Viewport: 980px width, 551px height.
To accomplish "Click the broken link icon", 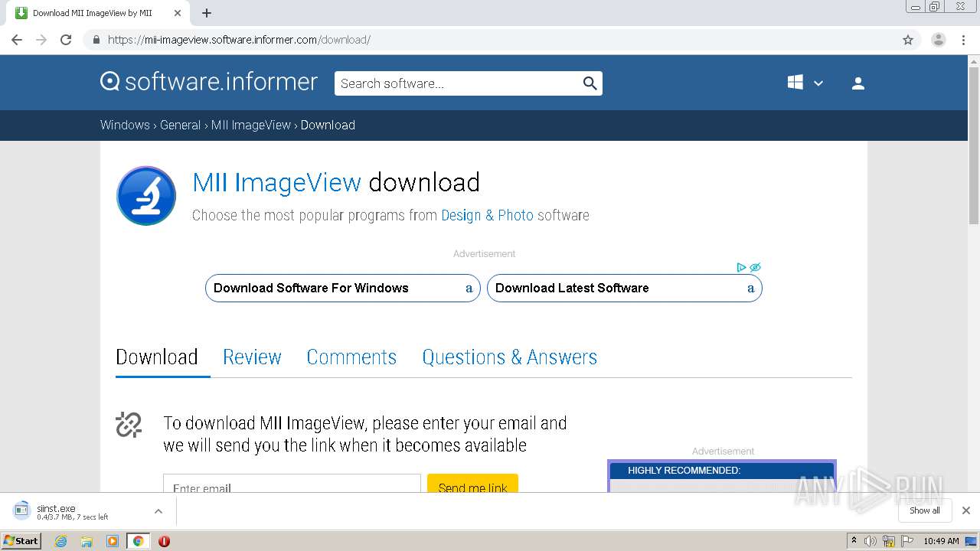I will (129, 425).
